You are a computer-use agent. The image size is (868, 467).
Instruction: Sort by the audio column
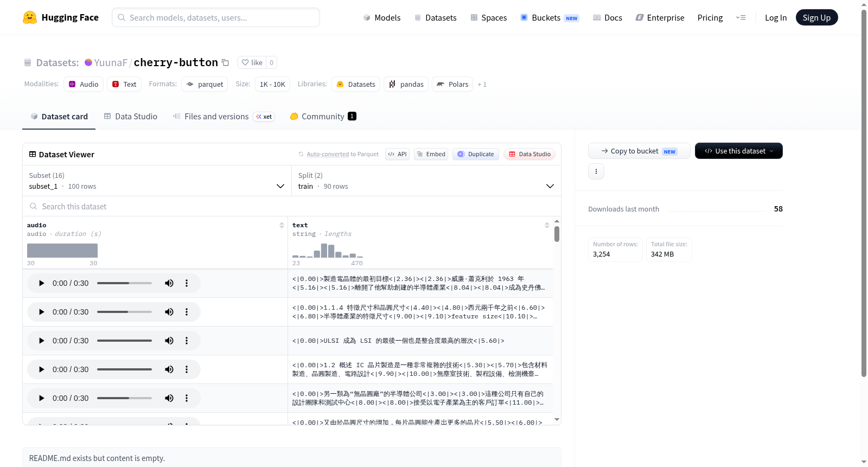[282, 225]
